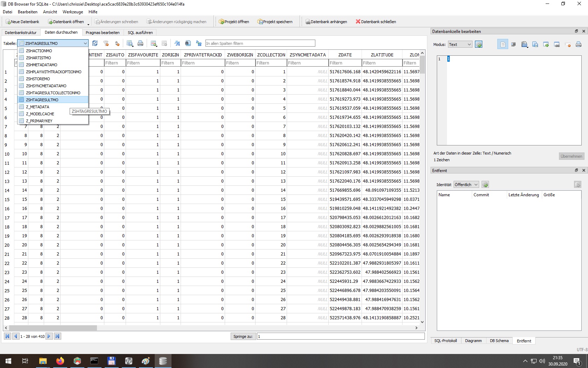Open the Identität dropdown
Image resolution: width=588 pixels, height=368 pixels.
pos(466,185)
